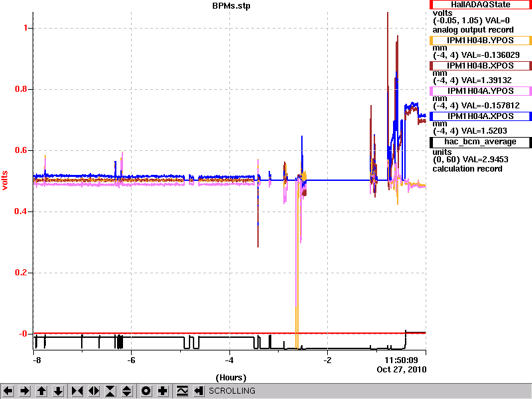Click the y-axis tick label 0.2
The image size is (532, 399).
click(x=21, y=273)
